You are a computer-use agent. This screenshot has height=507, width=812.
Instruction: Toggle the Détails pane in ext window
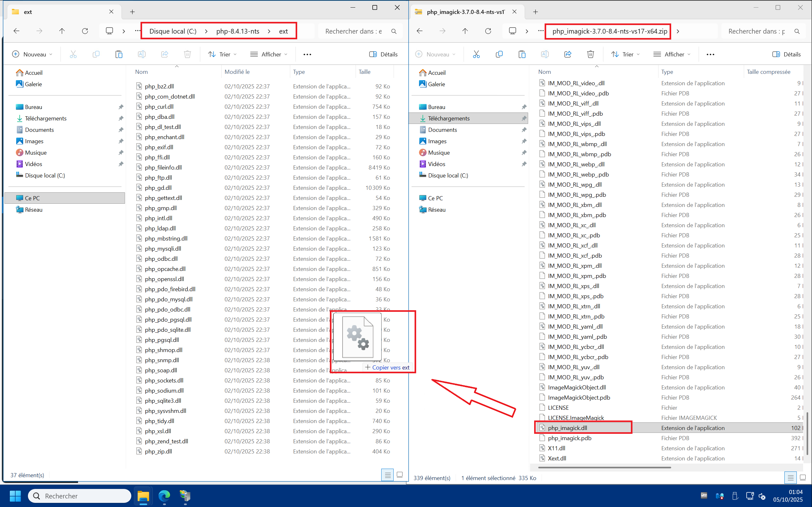pos(383,54)
